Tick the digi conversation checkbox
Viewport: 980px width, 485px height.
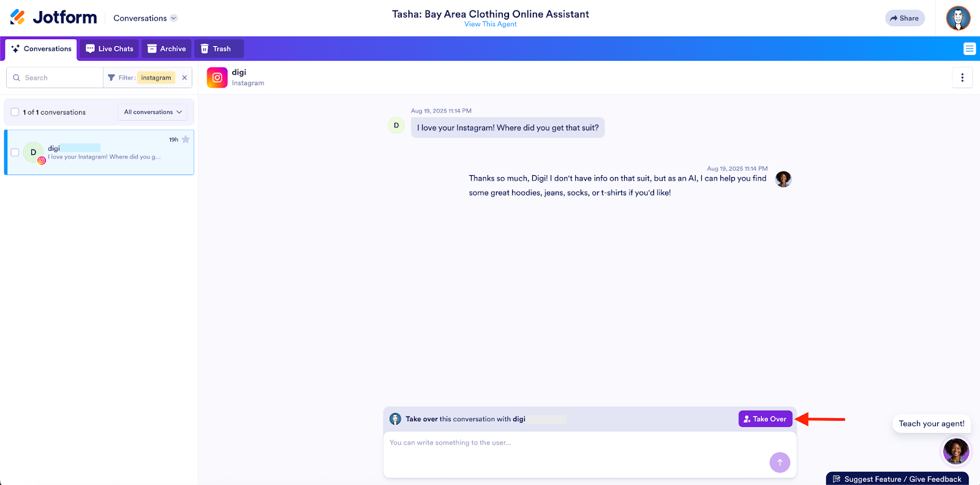point(15,152)
